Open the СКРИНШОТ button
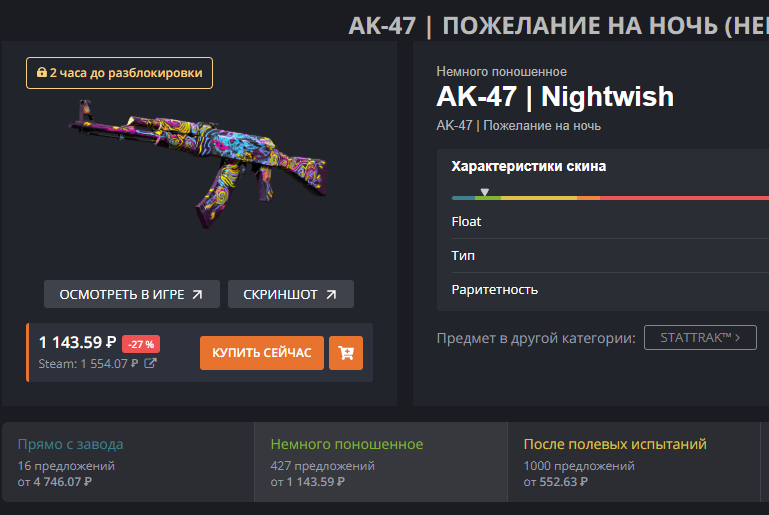Screen dimensions: 769x515 tap(291, 294)
